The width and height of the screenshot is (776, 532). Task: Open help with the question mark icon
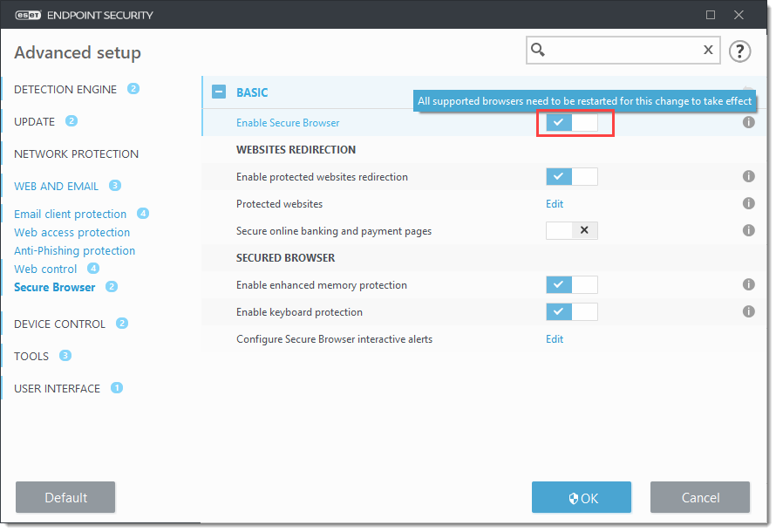740,51
